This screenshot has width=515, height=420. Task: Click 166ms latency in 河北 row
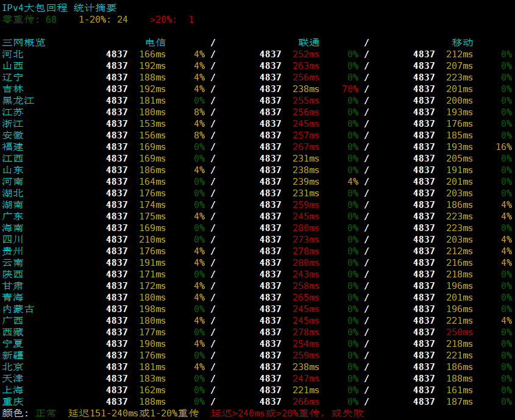(152, 54)
